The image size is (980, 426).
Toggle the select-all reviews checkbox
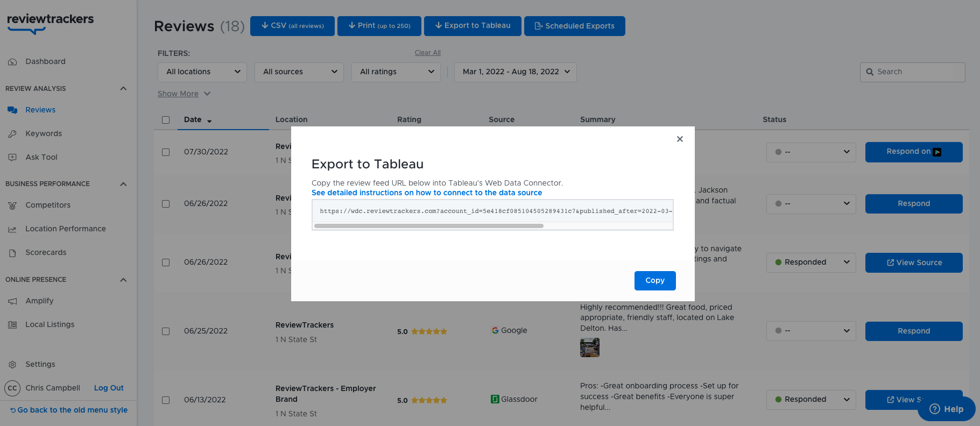point(166,120)
